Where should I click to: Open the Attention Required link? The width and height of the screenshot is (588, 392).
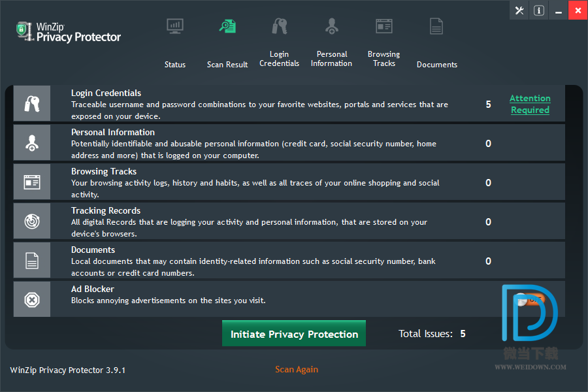click(530, 104)
